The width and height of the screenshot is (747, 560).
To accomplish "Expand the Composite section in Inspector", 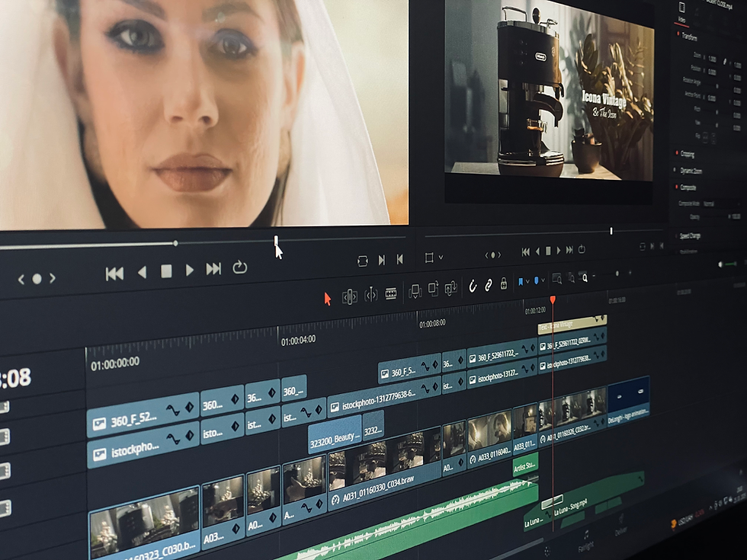I will 688,187.
